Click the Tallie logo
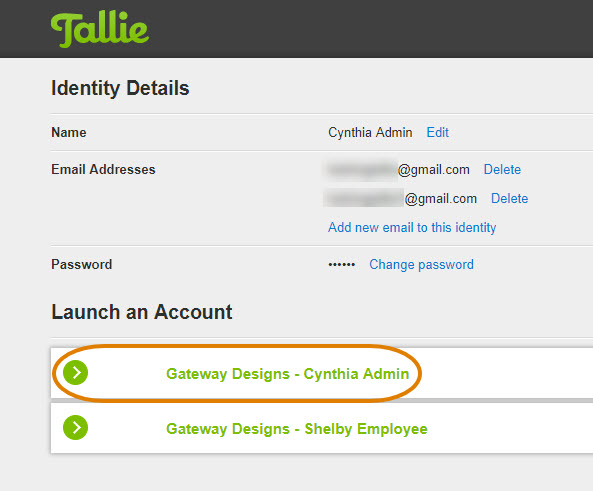This screenshot has height=491, width=593. tap(100, 29)
